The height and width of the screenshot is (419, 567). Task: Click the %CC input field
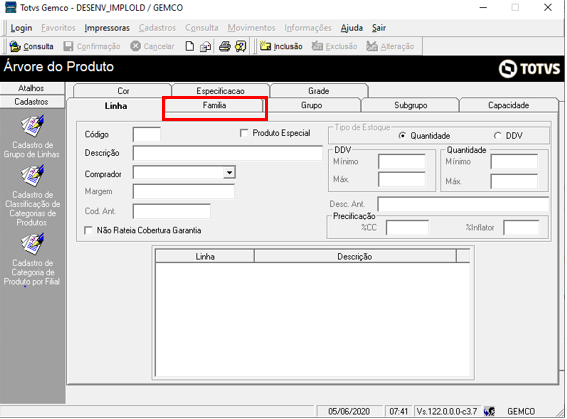point(408,228)
